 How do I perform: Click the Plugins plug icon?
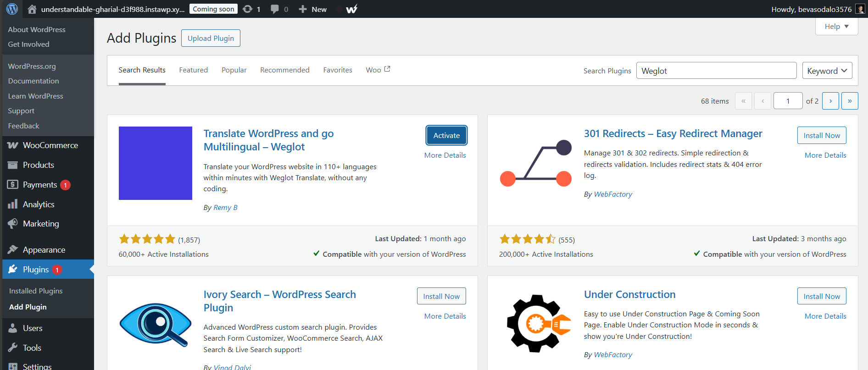(x=13, y=270)
